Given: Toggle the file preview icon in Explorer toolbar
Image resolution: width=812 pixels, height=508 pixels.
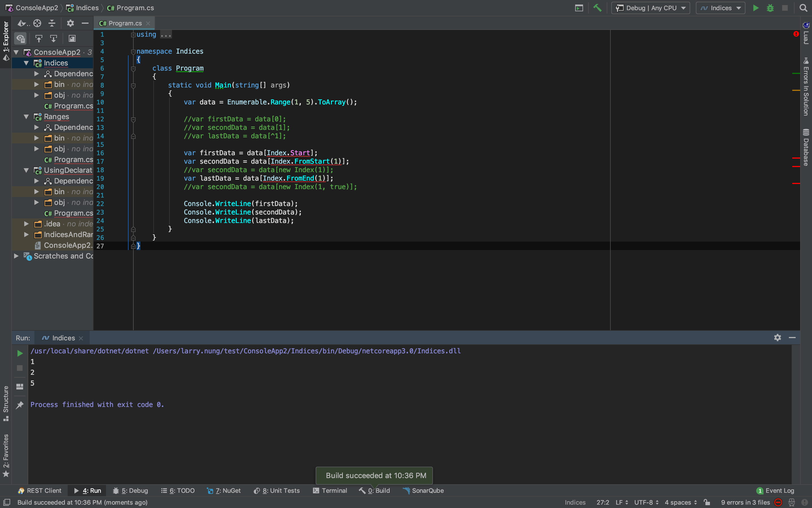Looking at the screenshot, I should [72, 39].
